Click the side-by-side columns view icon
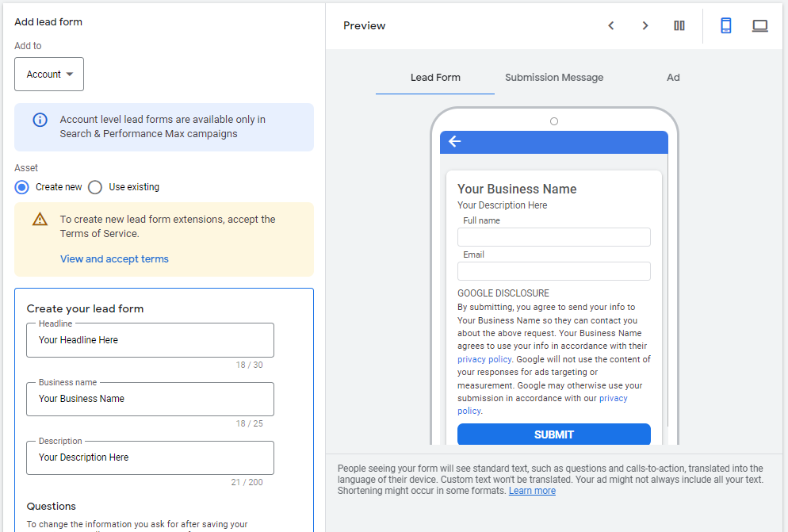This screenshot has height=532, width=788. tap(679, 25)
